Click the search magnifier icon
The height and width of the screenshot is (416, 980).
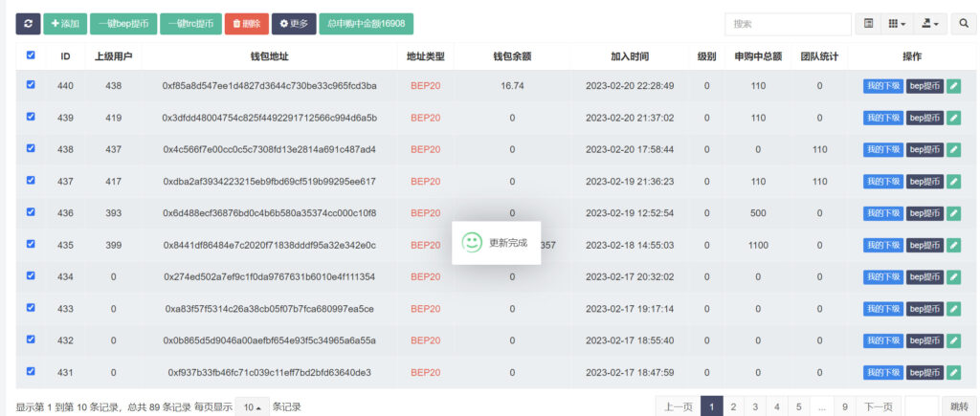pos(963,23)
